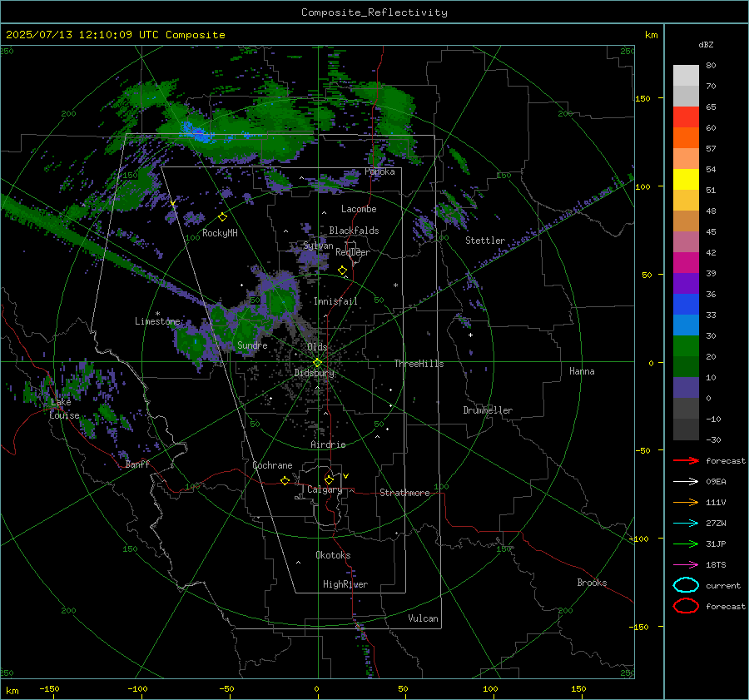The image size is (749, 700).
Task: Click the yellow diamond marker near RockyMH
Action: [x=222, y=217]
